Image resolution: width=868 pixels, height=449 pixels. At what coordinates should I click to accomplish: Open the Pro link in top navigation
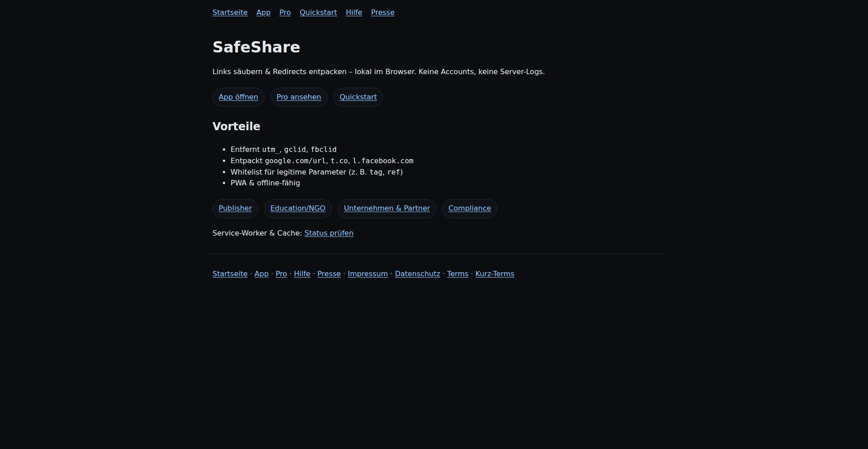pyautogui.click(x=285, y=12)
